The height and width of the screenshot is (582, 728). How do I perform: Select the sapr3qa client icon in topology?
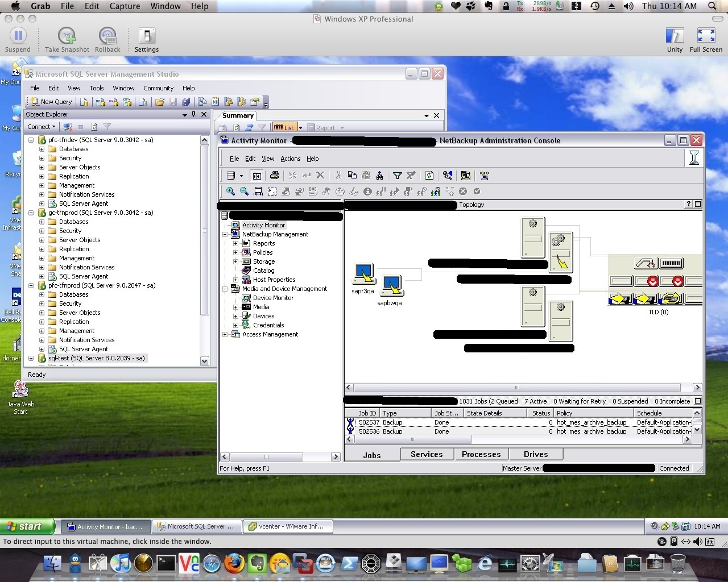coord(363,273)
